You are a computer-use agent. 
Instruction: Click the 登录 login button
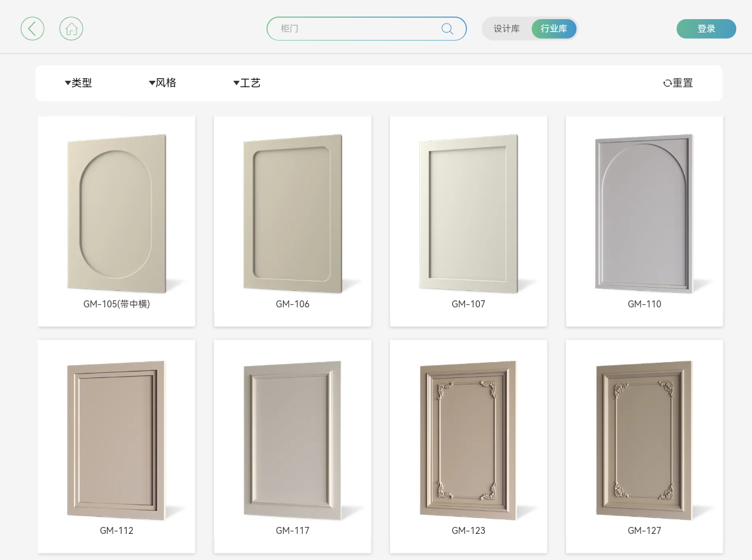click(x=706, y=29)
